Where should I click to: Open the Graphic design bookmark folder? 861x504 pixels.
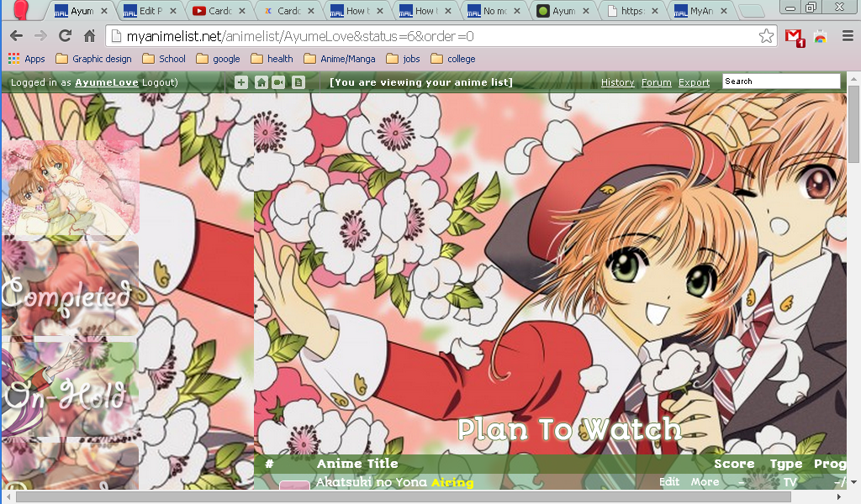[94, 59]
